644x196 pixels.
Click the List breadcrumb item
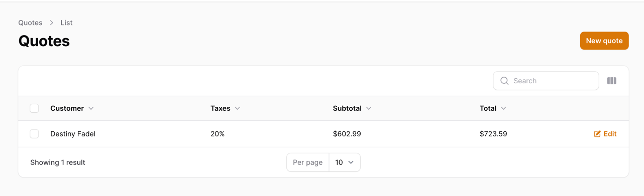tap(66, 23)
